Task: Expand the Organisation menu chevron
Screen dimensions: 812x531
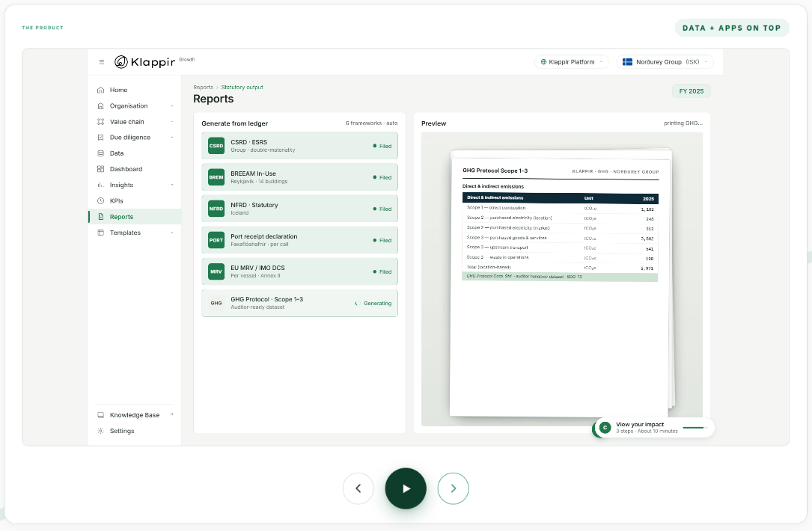Action: (172, 106)
